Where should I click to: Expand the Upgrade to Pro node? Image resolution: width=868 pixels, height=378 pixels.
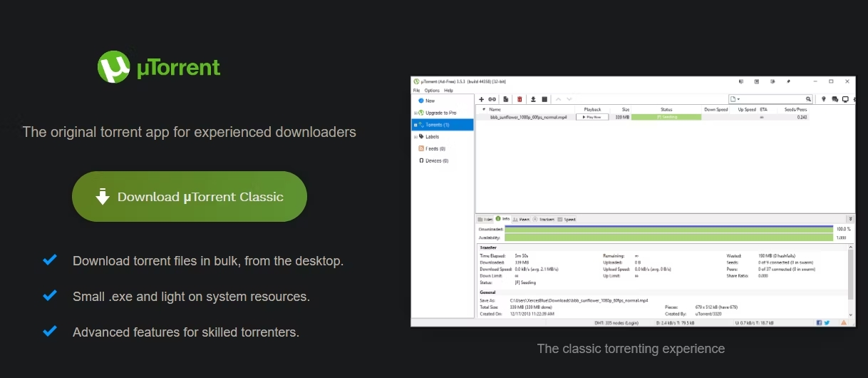(x=415, y=113)
